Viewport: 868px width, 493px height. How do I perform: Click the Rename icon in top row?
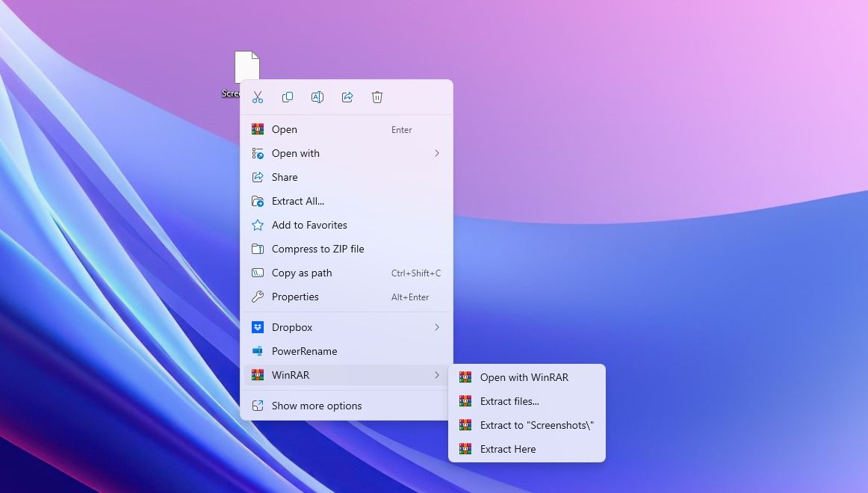[317, 97]
